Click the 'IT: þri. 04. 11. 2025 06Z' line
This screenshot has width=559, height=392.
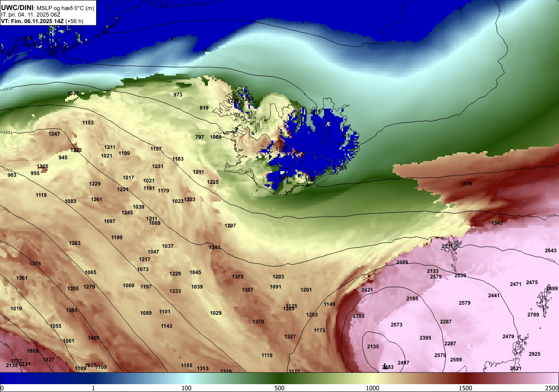coord(30,14)
